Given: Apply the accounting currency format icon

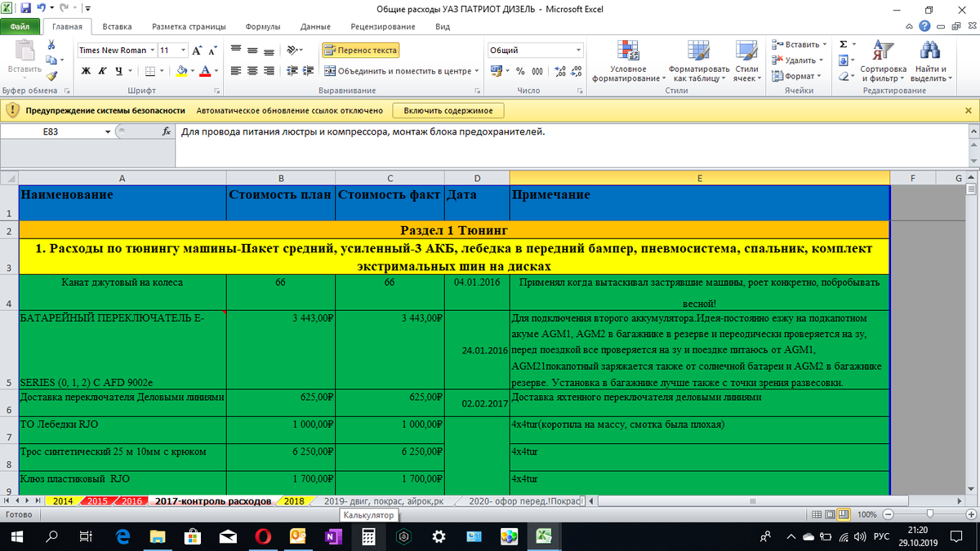Looking at the screenshot, I should [497, 71].
